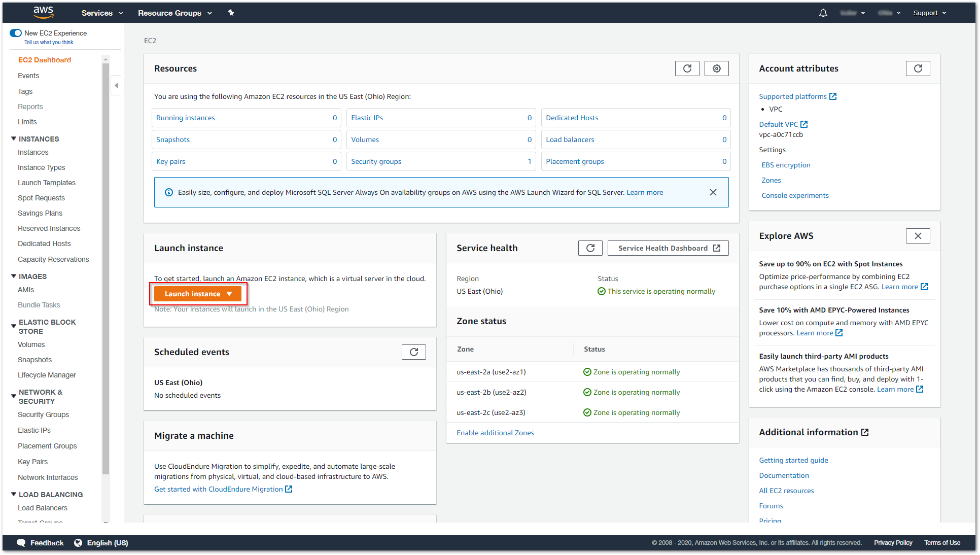Close the Explore AWS panel

pos(918,236)
